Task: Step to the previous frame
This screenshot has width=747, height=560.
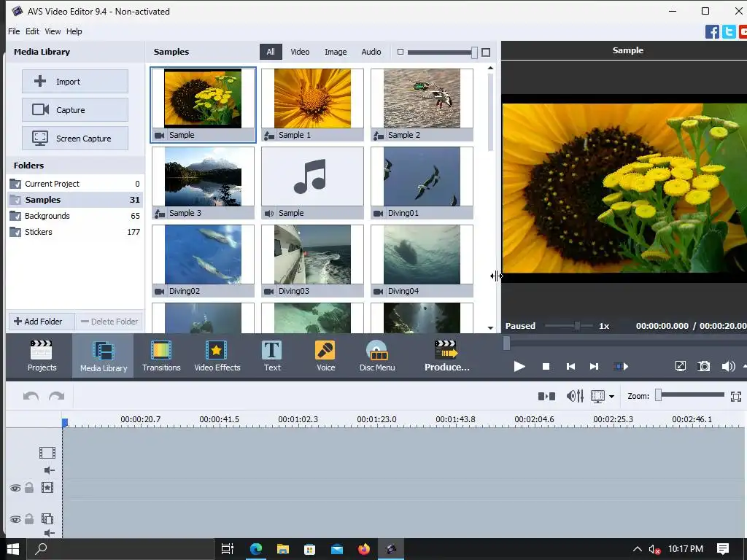Action: tap(570, 366)
